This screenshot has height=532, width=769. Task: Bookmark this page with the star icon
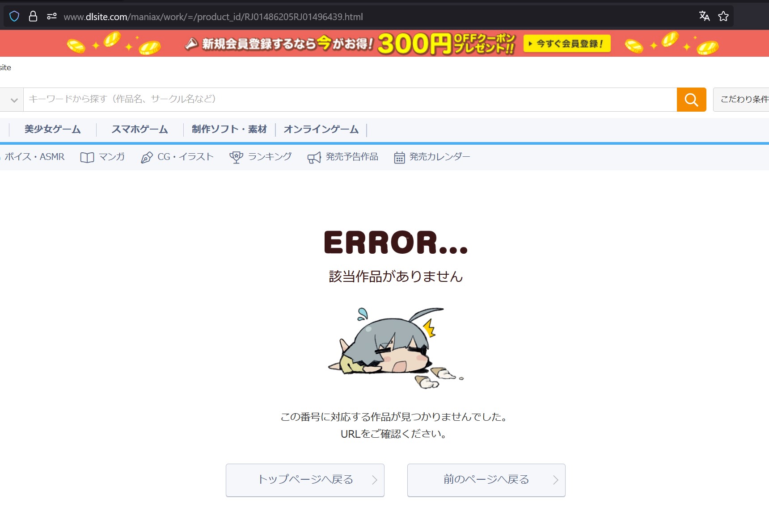[723, 17]
